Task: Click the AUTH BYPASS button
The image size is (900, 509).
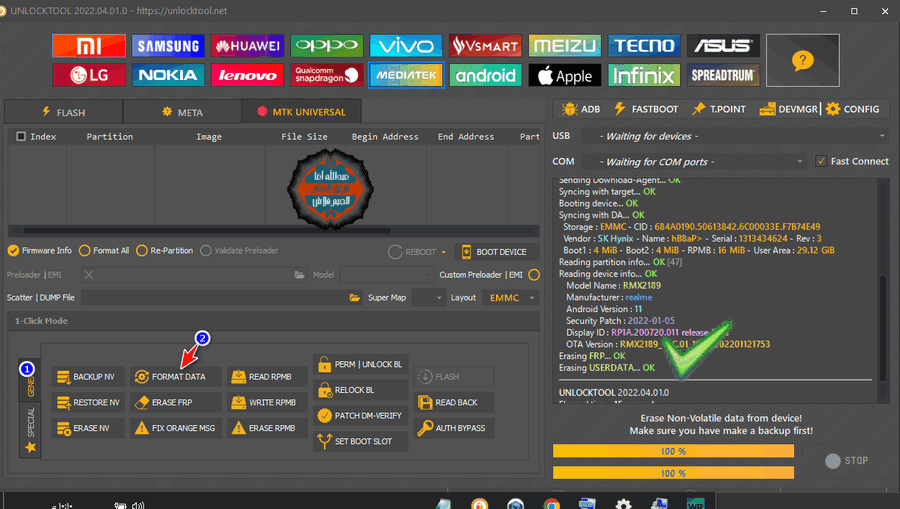Action: tap(453, 428)
